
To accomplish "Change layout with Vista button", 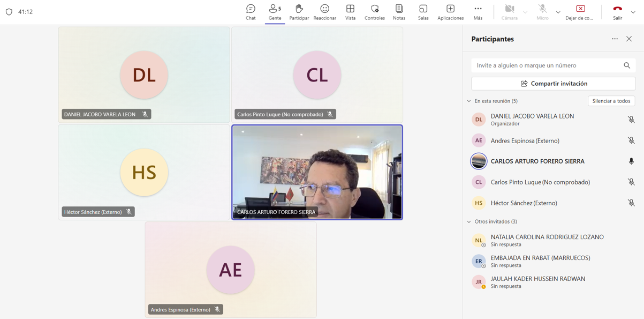I will pyautogui.click(x=350, y=12).
